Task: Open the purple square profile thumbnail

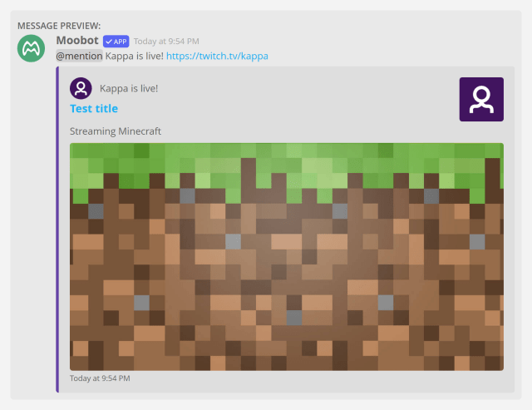Action: click(x=481, y=99)
